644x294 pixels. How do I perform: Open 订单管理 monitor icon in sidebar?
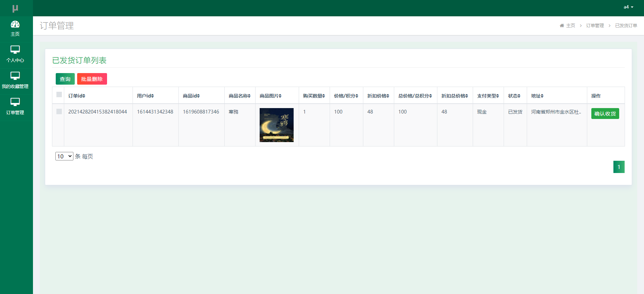click(x=15, y=102)
